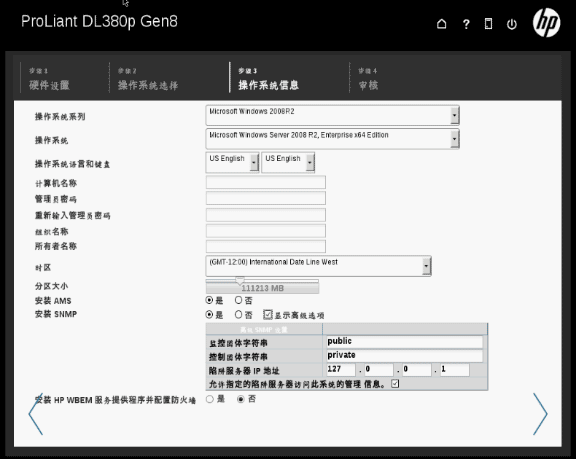Select 是 for 安装 AMS

[209, 300]
